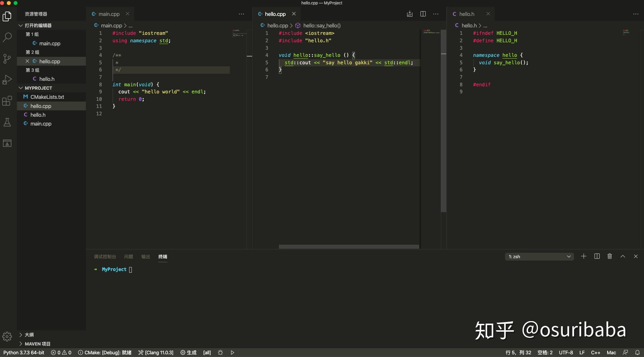Open the Search view
This screenshot has height=357, width=644.
click(7, 37)
